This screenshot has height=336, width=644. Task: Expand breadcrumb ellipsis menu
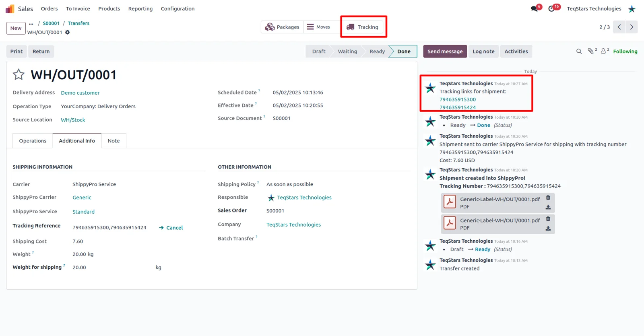[31, 24]
